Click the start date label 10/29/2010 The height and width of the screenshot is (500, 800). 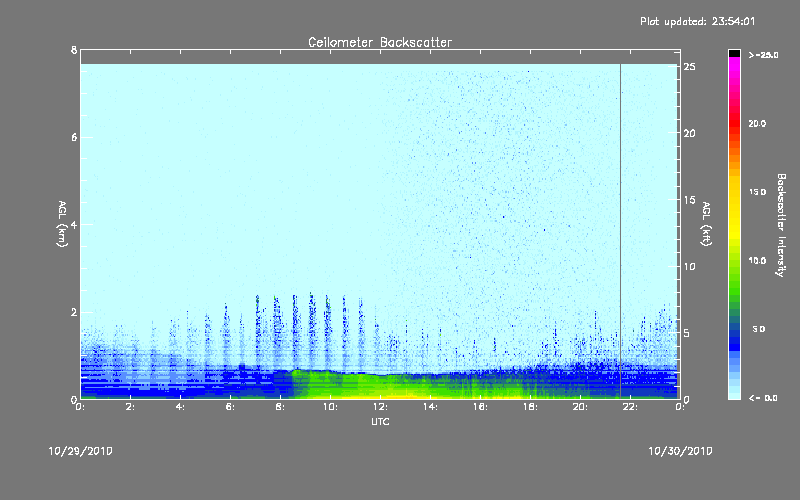(81, 451)
